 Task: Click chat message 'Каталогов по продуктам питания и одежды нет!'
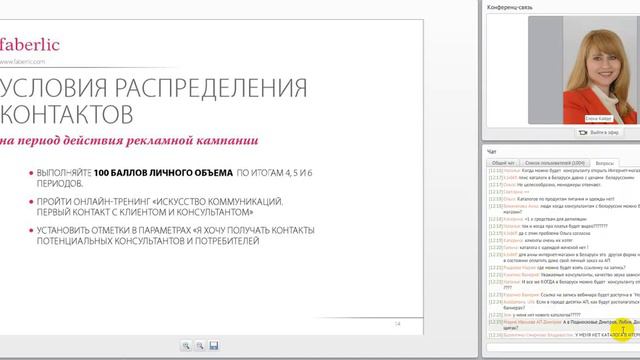tap(565, 199)
